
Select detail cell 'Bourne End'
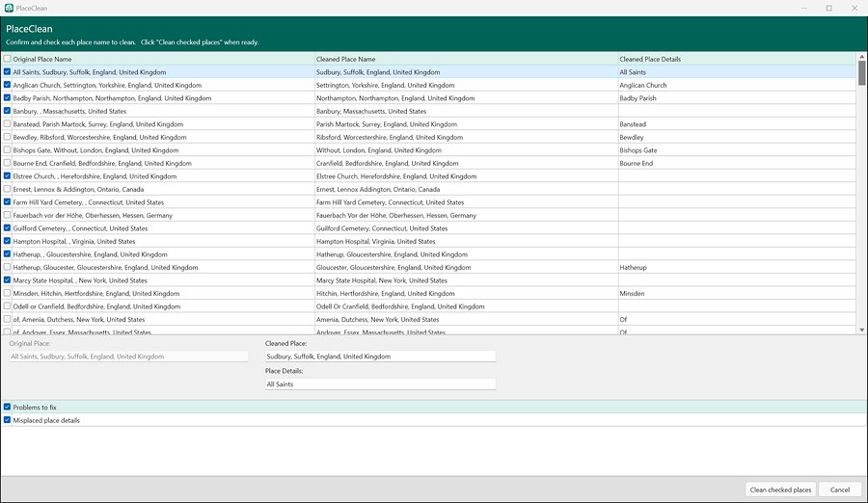point(637,163)
